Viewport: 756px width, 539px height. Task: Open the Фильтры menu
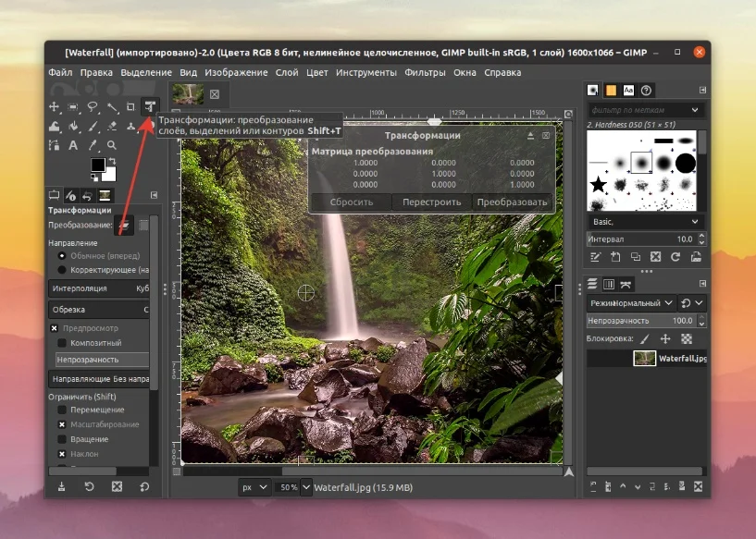click(425, 72)
